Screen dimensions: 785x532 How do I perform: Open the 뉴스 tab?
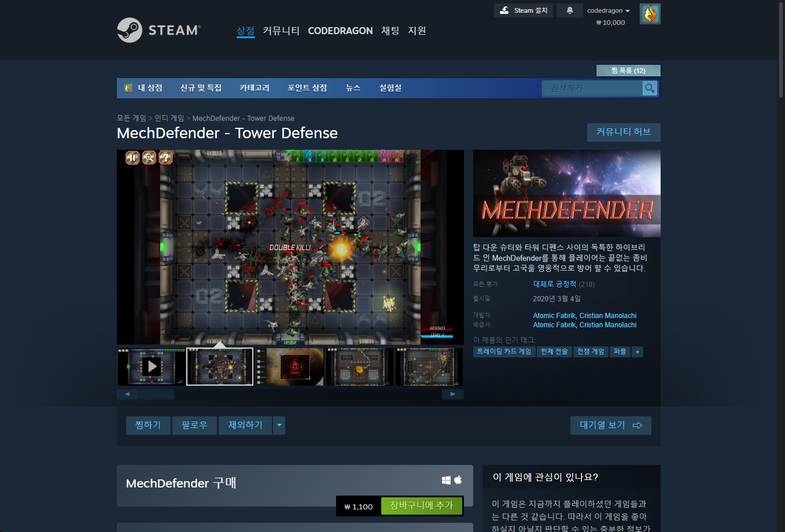coord(353,88)
